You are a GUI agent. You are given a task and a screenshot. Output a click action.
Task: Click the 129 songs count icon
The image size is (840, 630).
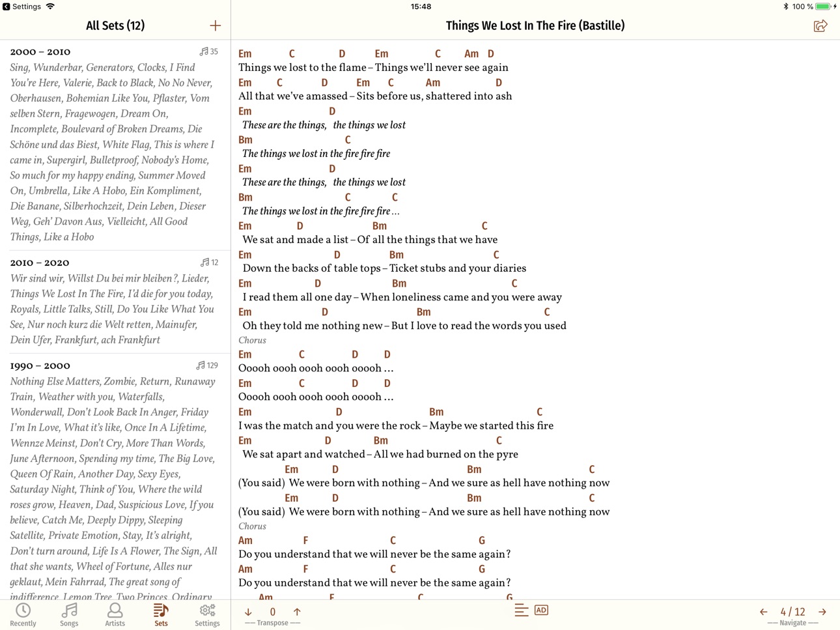click(207, 365)
